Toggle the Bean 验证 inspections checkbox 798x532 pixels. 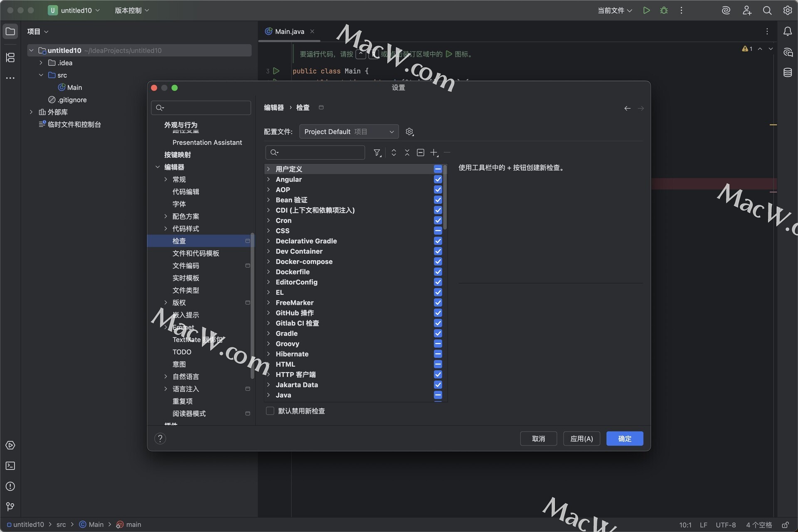[x=438, y=200]
